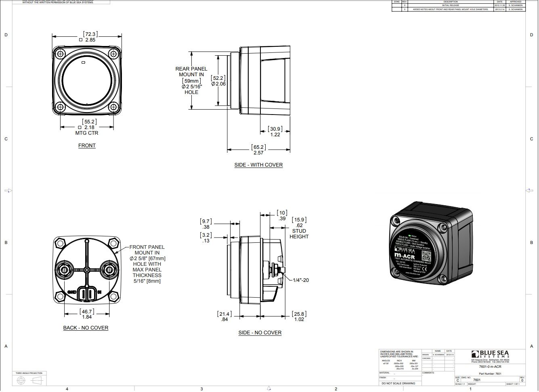Click the QR code on the m-ACR label
The width and height of the screenshot is (539, 392).
point(426,256)
